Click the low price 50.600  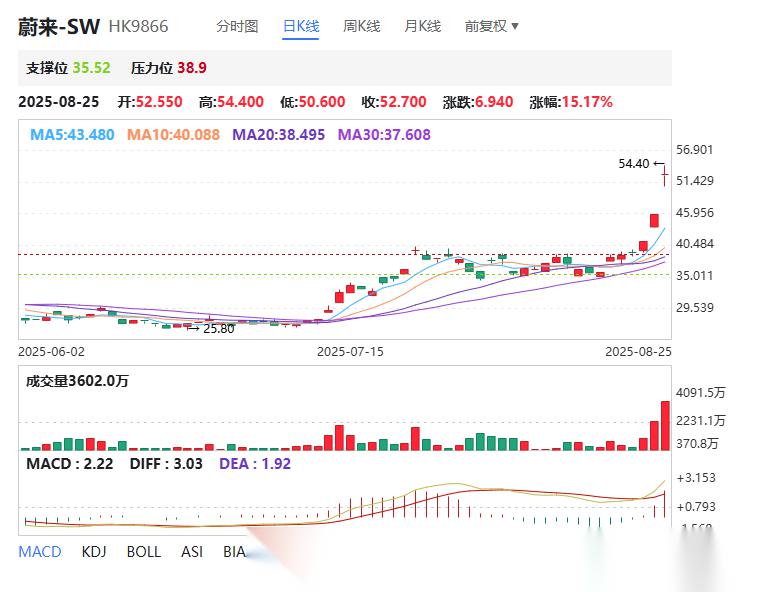pyautogui.click(x=322, y=102)
